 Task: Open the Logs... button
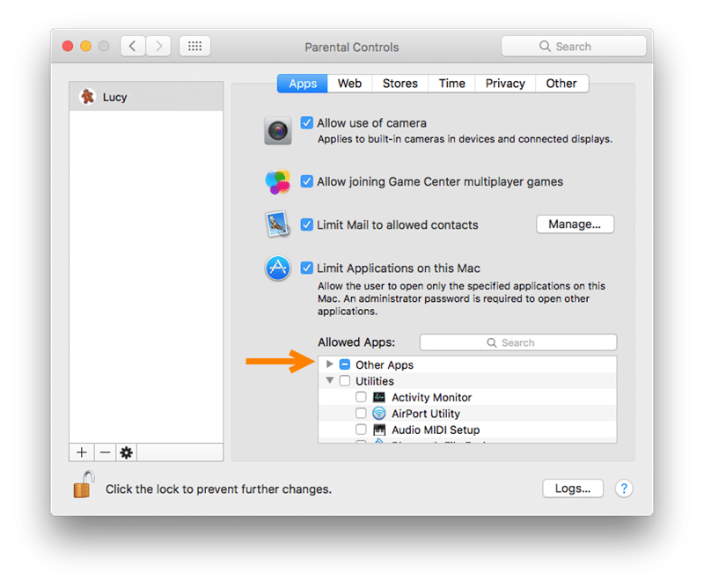(x=573, y=489)
